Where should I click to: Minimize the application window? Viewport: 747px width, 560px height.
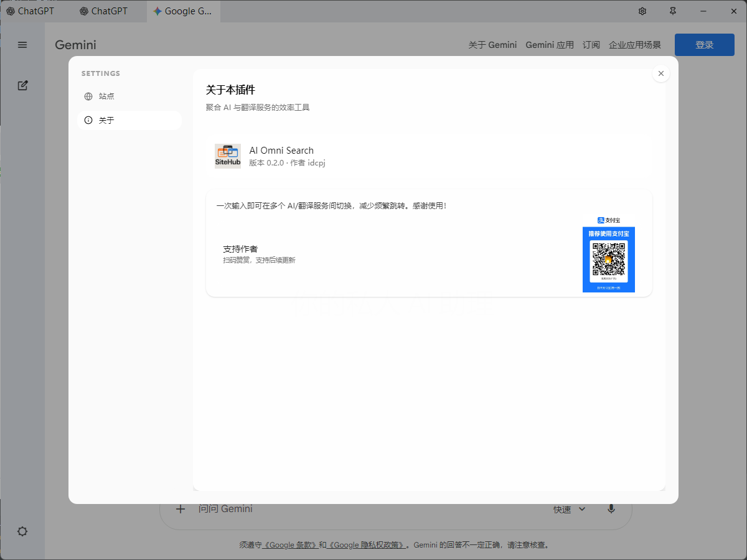click(x=703, y=11)
